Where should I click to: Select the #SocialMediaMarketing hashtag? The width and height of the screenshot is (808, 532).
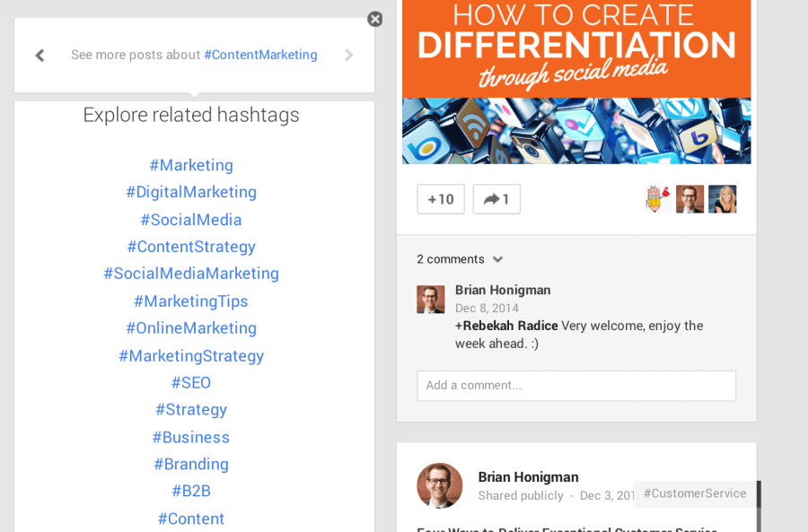[190, 274]
